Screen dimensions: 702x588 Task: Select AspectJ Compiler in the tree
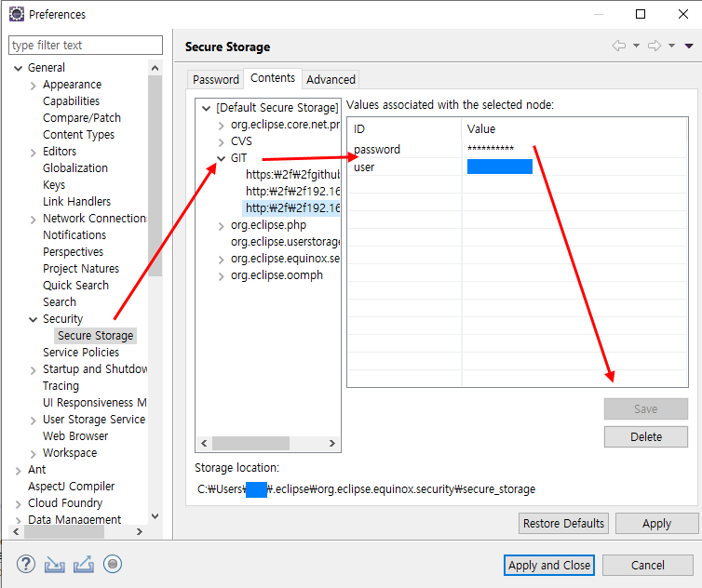71,487
